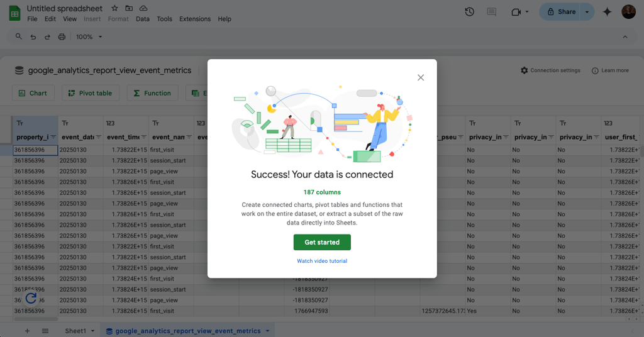644x337 pixels.
Task: Open the Learn more link
Action: (610, 70)
